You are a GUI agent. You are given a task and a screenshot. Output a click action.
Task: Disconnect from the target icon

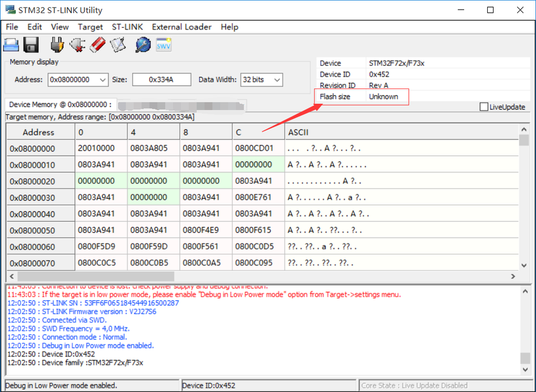click(x=77, y=45)
